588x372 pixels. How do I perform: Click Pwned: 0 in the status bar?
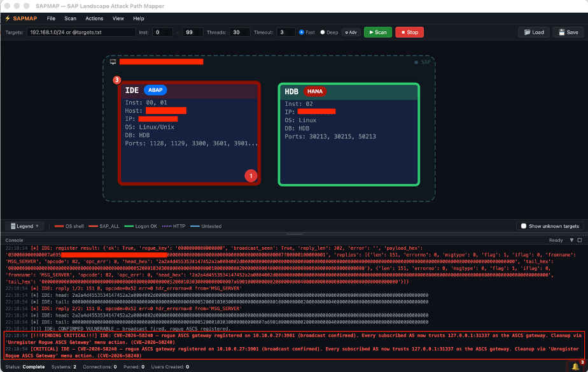tap(134, 367)
